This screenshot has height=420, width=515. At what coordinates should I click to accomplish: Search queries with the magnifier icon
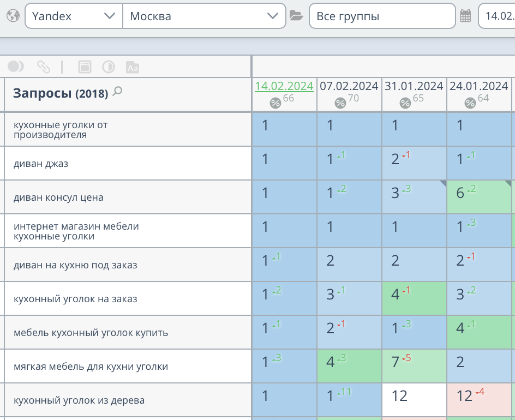pyautogui.click(x=117, y=92)
